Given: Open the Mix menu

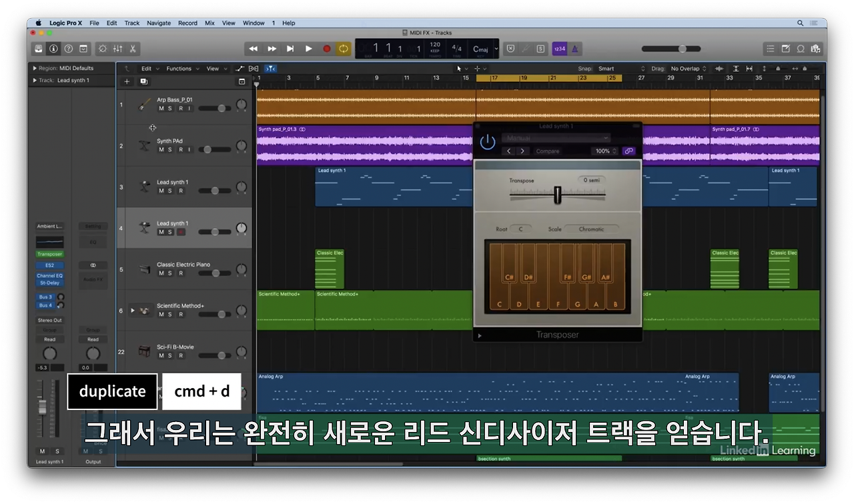Looking at the screenshot, I should click(209, 23).
